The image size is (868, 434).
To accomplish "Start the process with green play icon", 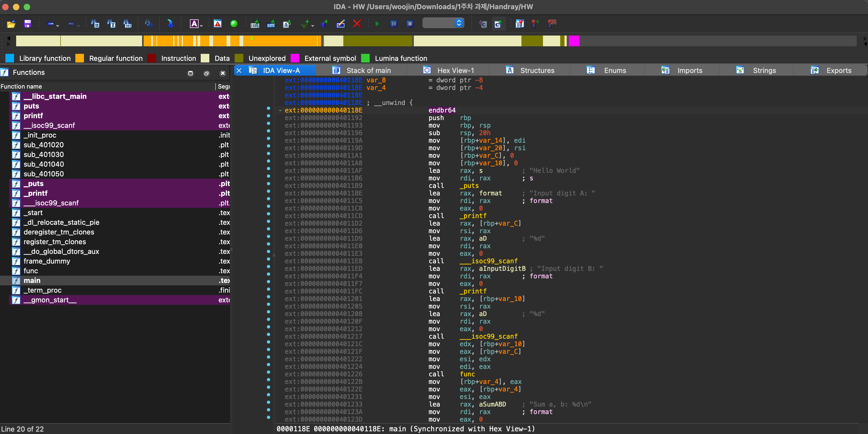I will 377,24.
